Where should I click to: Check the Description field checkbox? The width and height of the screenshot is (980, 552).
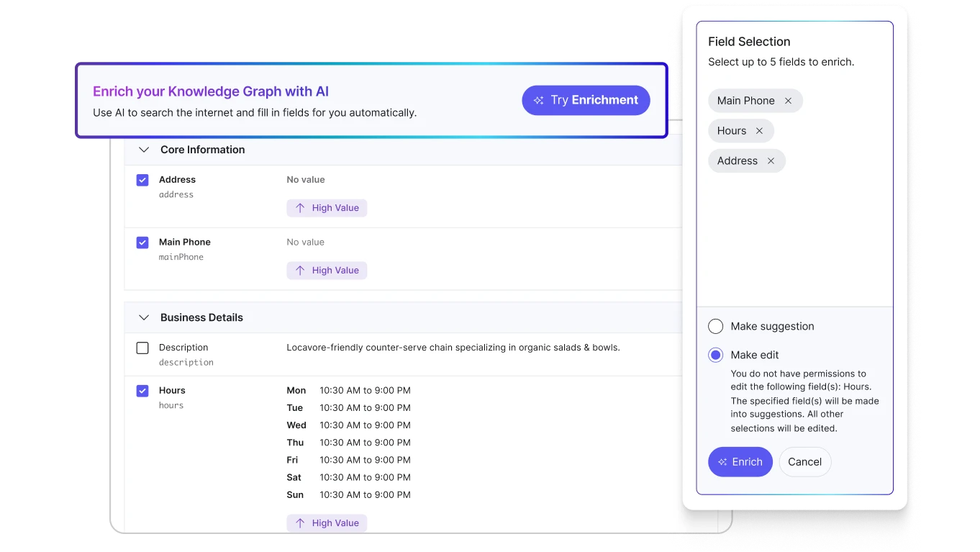pos(142,348)
